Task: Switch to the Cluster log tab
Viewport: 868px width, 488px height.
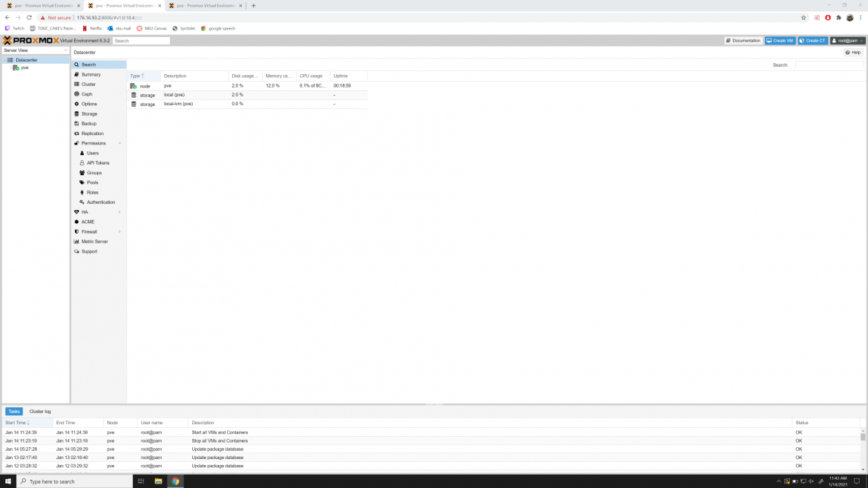Action: [x=40, y=411]
